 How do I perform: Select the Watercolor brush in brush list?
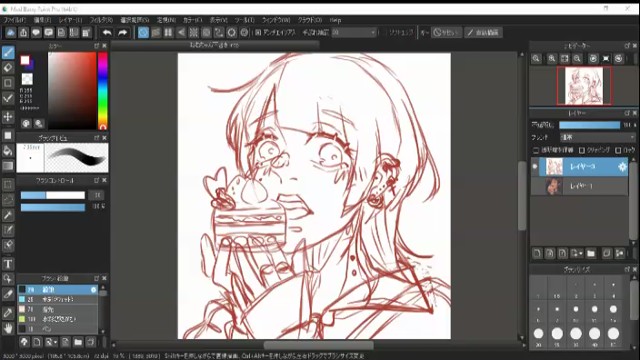pos(57,299)
